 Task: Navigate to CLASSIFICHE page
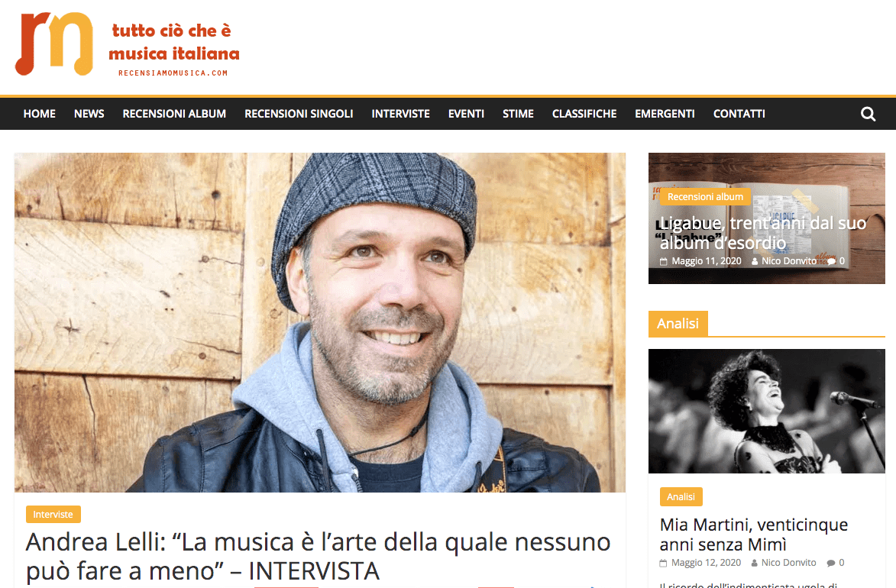coord(584,114)
